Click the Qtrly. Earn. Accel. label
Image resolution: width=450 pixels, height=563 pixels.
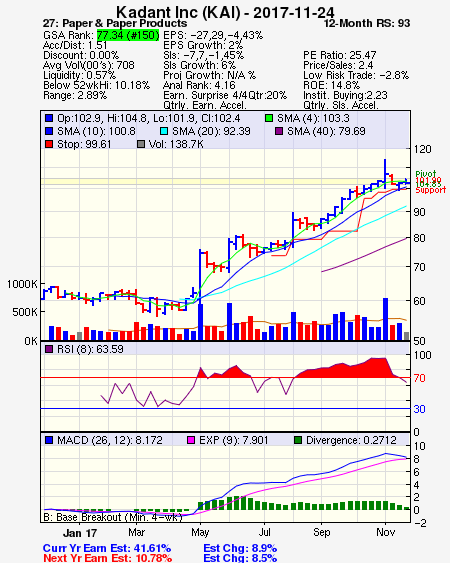205,105
